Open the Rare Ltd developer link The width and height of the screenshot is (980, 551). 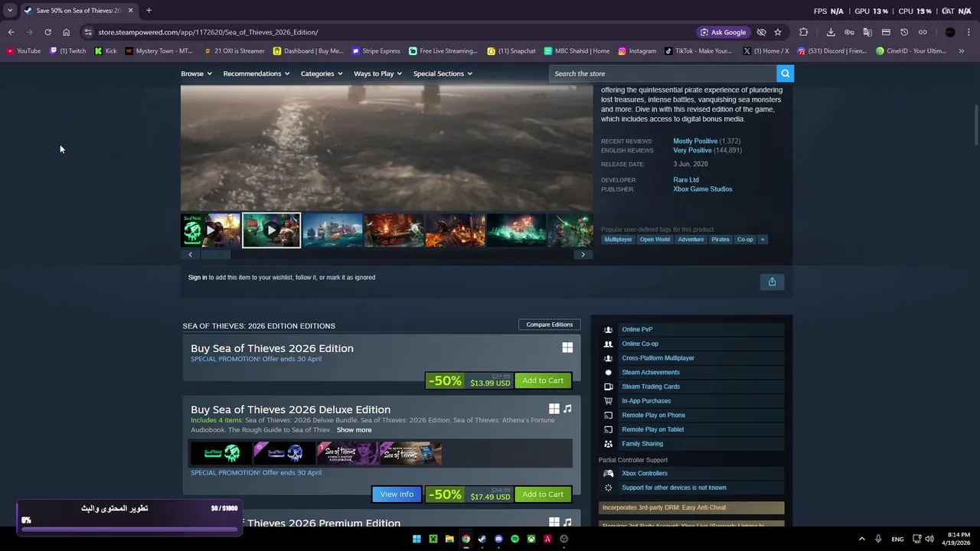[686, 180]
